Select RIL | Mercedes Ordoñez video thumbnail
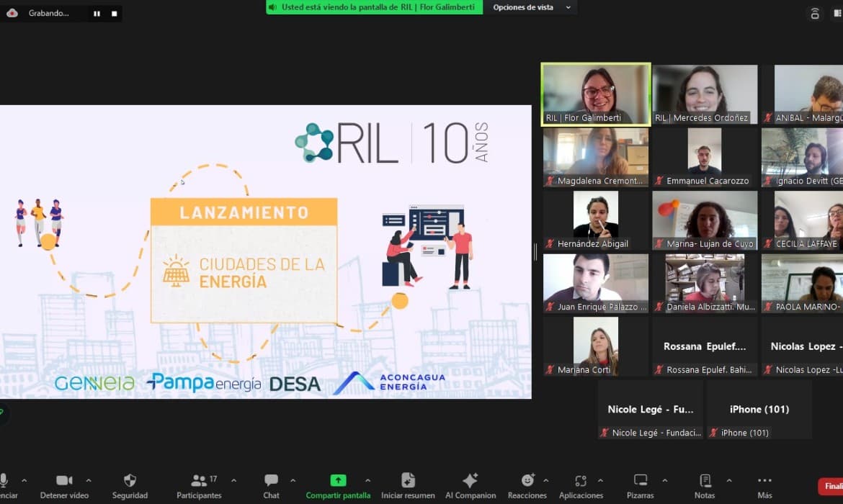The height and width of the screenshot is (504, 843). [x=705, y=94]
